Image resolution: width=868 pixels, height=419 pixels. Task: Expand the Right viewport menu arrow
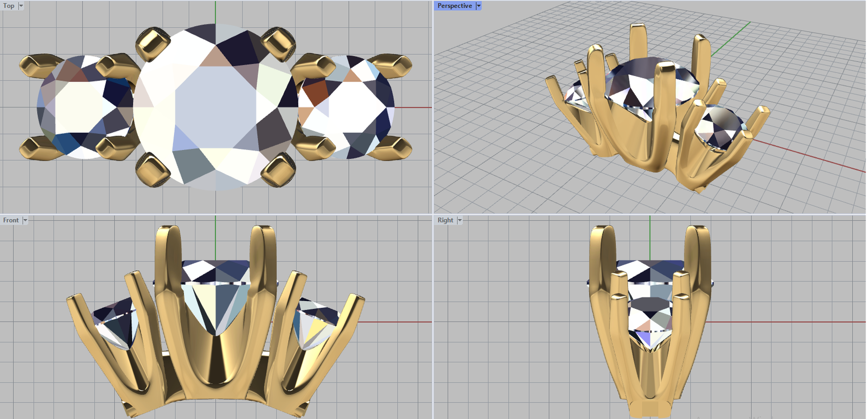tap(459, 220)
